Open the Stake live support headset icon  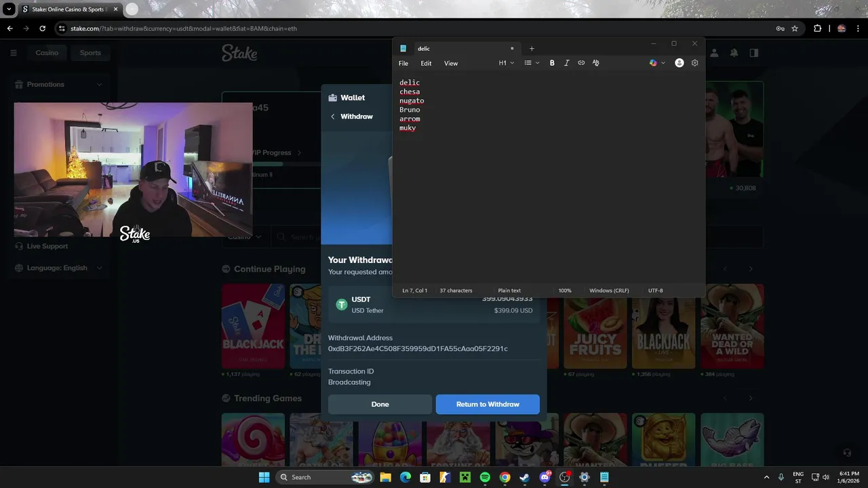click(847, 452)
